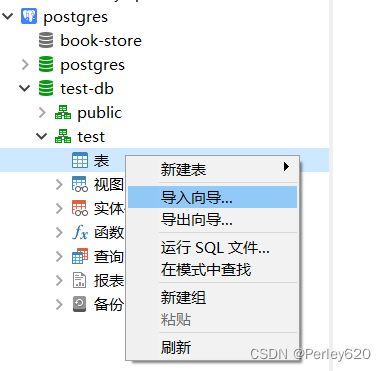Expand the 函数 node chevron
This screenshot has height=371, width=386.
(x=59, y=232)
